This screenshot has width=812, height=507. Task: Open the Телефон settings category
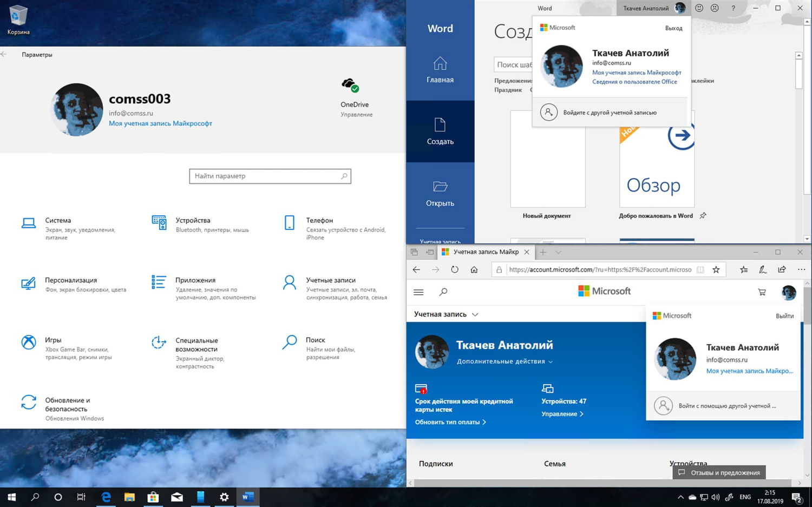pyautogui.click(x=335, y=228)
